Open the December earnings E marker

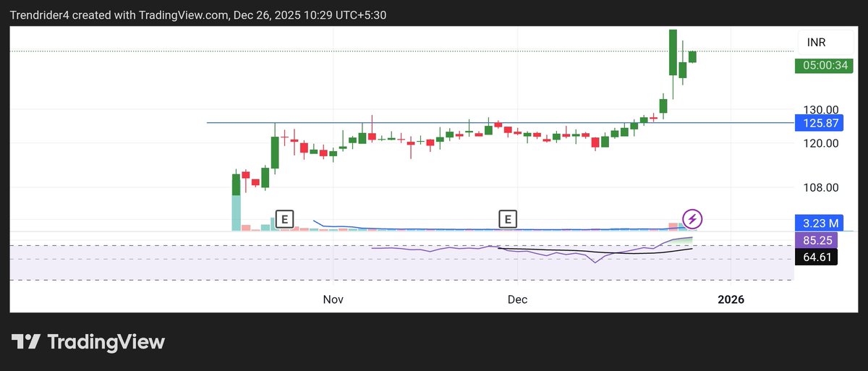pyautogui.click(x=509, y=218)
